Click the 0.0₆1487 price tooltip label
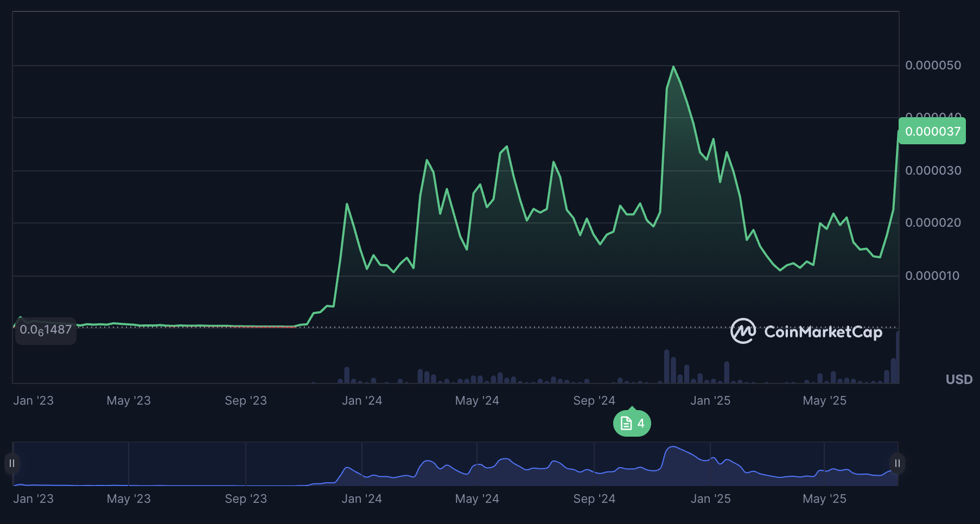This screenshot has height=524, width=980. [46, 330]
